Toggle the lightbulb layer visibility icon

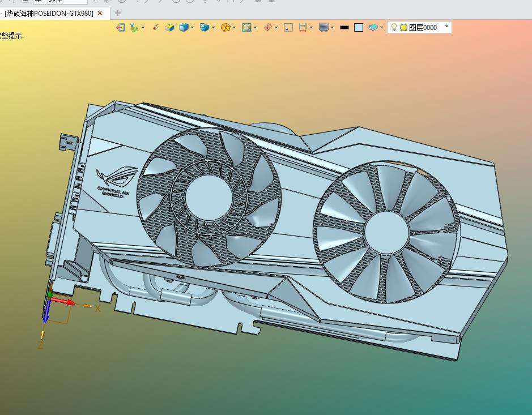coord(394,27)
